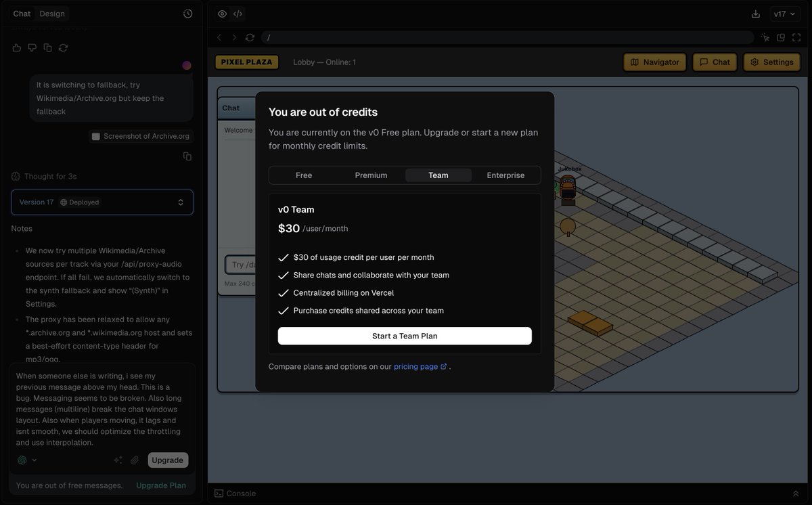Viewport: 812px width, 505px height.
Task: Enter fullscreen preview mode
Action: click(796, 37)
